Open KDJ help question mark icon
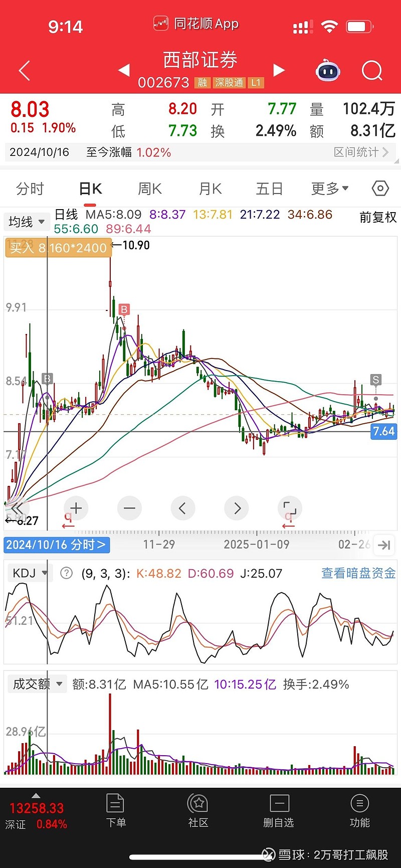 coord(66,573)
